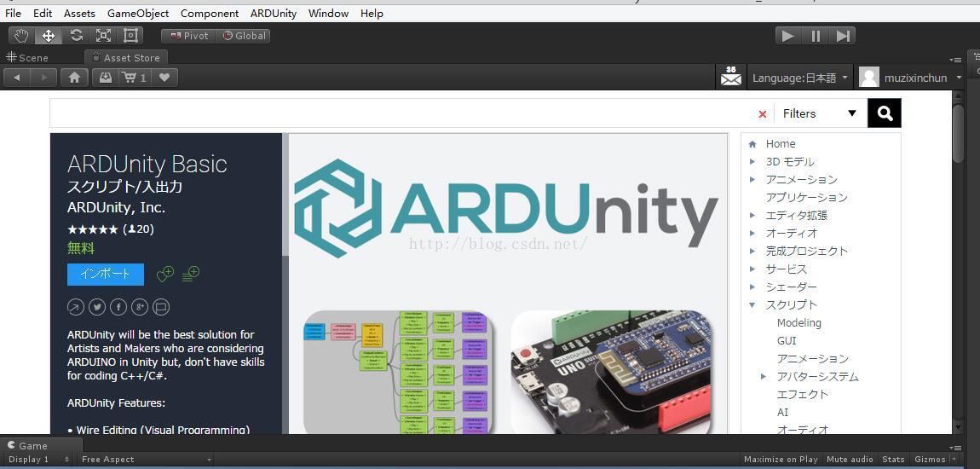Open Asset Store home page
Screen dimensions: 980x469
(x=74, y=78)
